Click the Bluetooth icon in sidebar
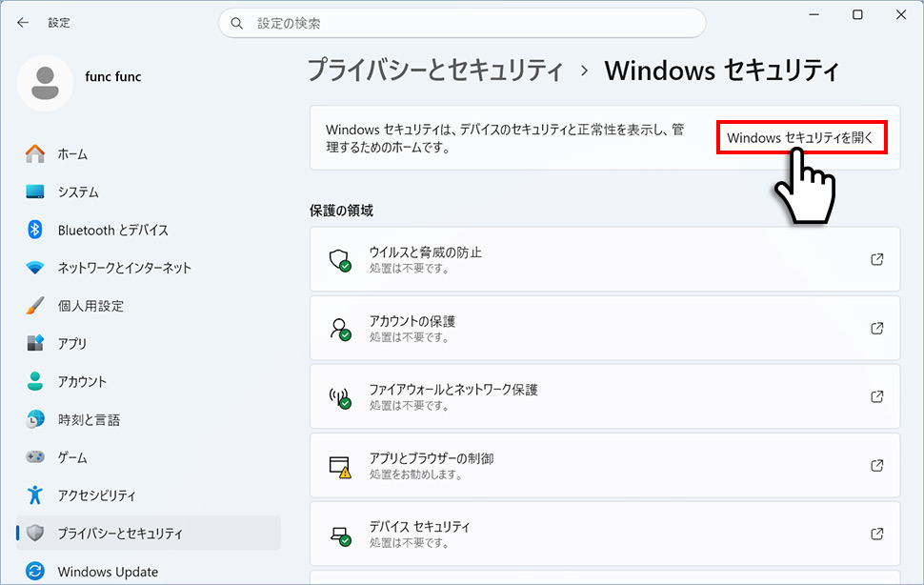The width and height of the screenshot is (924, 585). pos(35,230)
